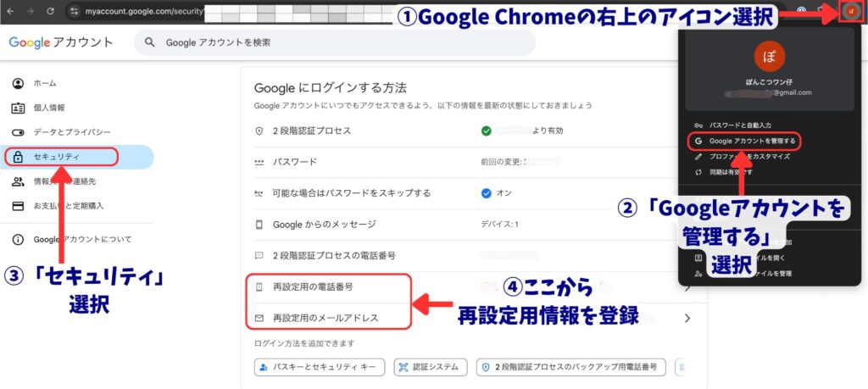Viewport: 868px width, 389px height.
Task: Click the blue オン checkmark status
Action: pos(486,193)
